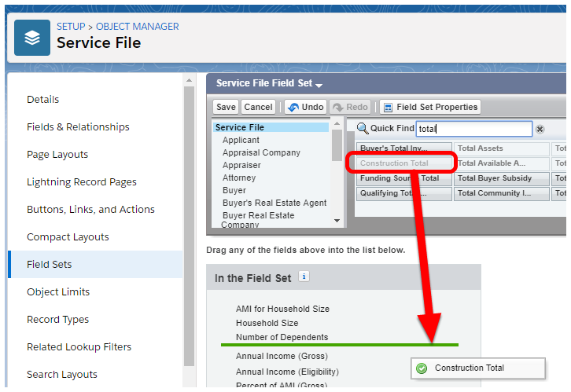Open Field Set Properties
The height and width of the screenshot is (392, 571).
pos(430,107)
